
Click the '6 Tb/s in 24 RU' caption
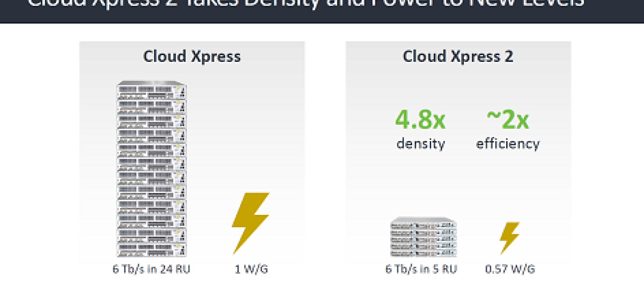(151, 269)
